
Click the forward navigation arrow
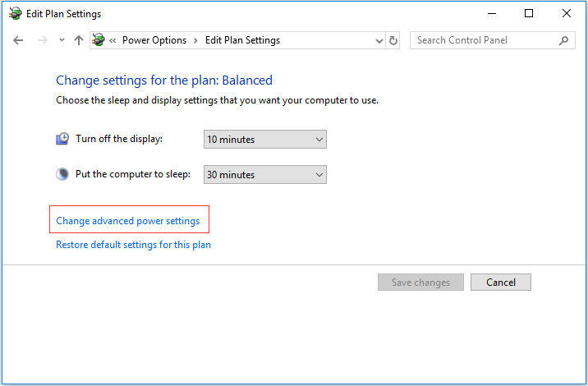[43, 40]
